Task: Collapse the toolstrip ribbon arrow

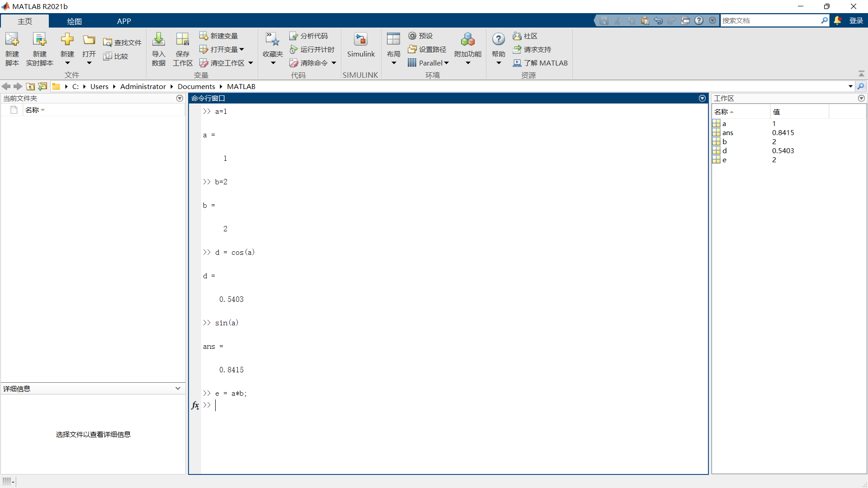Action: pyautogui.click(x=861, y=74)
